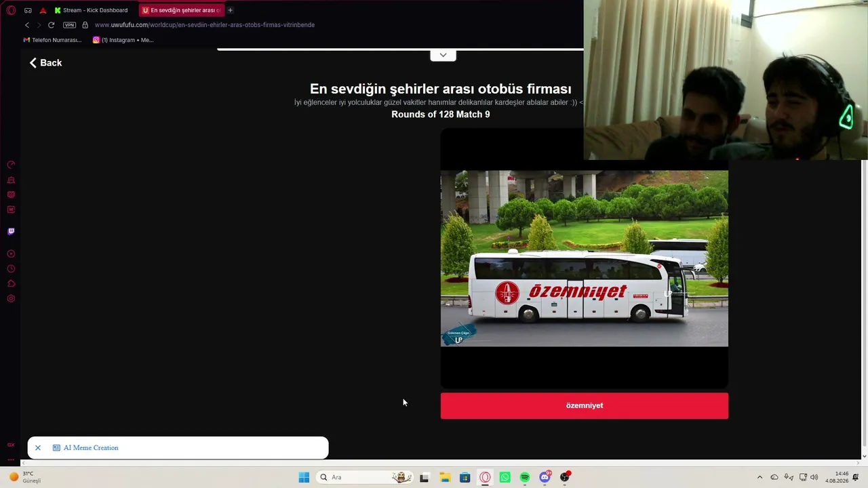Click the red pinned tab icon
This screenshot has height=488, width=868.
point(43,10)
